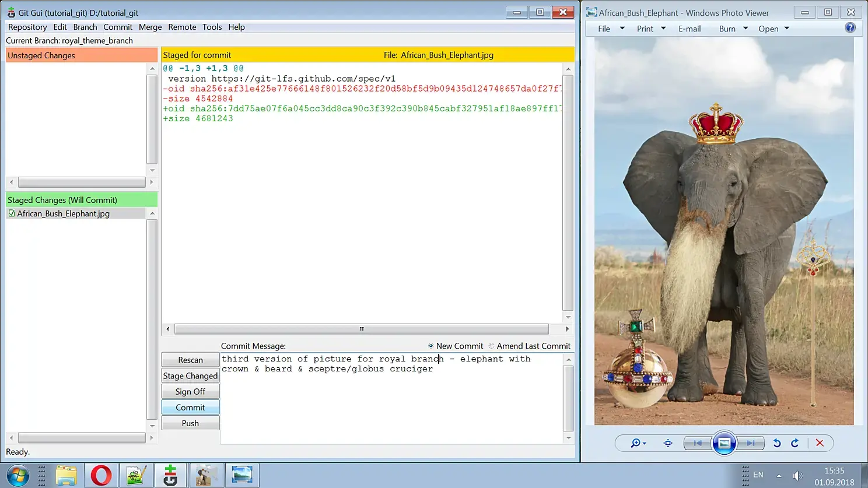Screen dimensions: 868x488
Task: Click the "-size 4542884" diff line
Action: (x=198, y=99)
